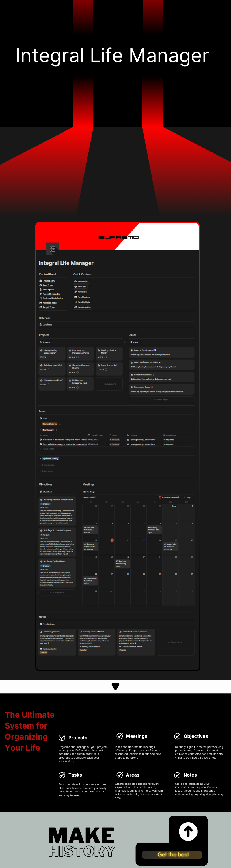The height and width of the screenshot is (868, 231).
Task: Open Achieving Financial Independence objective card
Action: (57, 511)
